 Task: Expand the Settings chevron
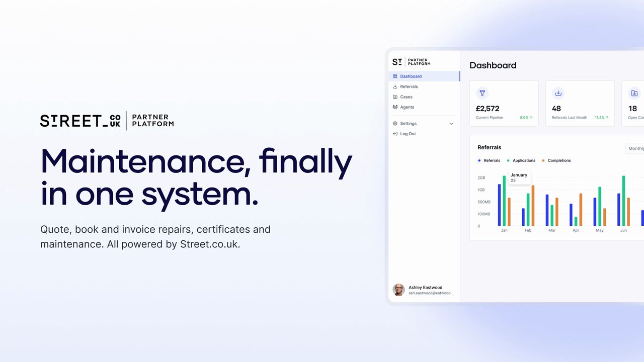click(451, 124)
